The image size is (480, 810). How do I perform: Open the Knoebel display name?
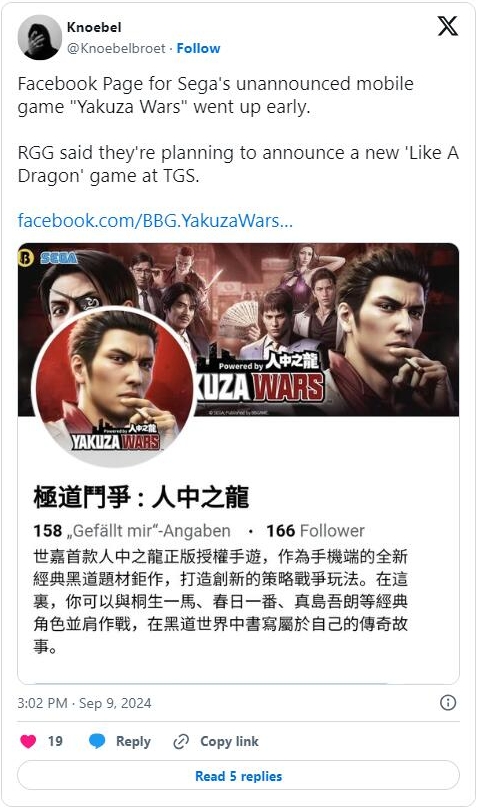(94, 27)
